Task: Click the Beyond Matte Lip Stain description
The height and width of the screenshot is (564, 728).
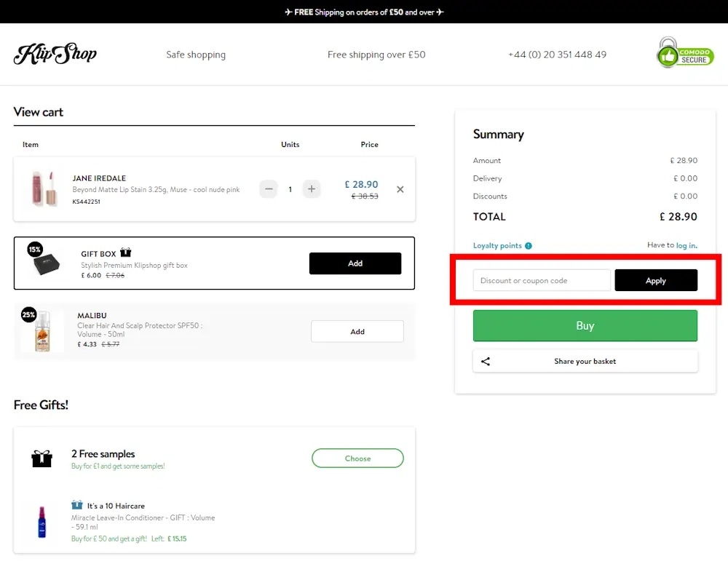Action: tap(156, 189)
